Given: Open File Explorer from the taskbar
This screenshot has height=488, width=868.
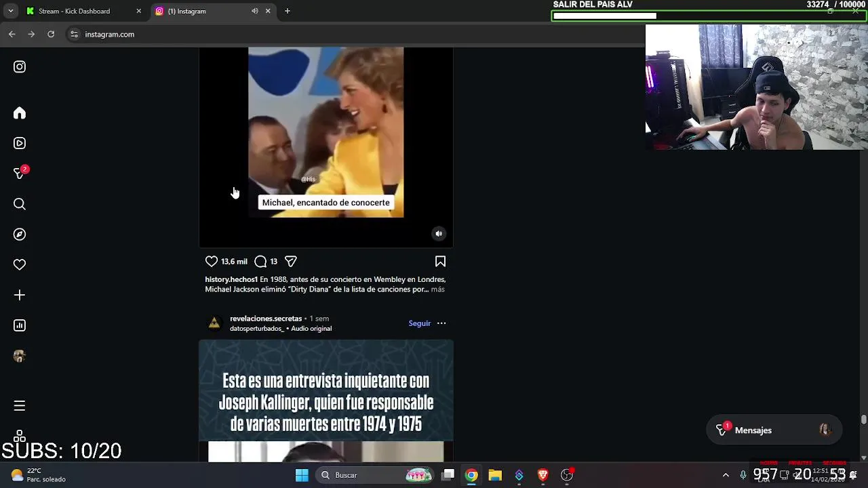Looking at the screenshot, I should click(495, 475).
